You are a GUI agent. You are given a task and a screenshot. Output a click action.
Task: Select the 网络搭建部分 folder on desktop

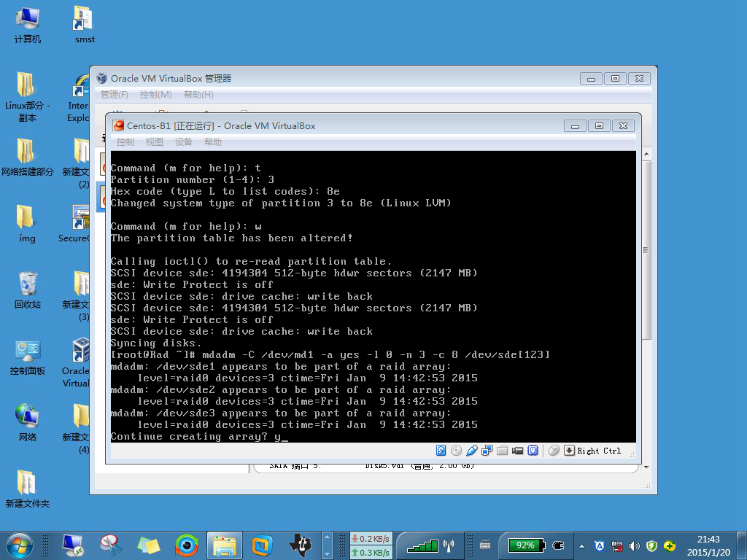tap(27, 157)
